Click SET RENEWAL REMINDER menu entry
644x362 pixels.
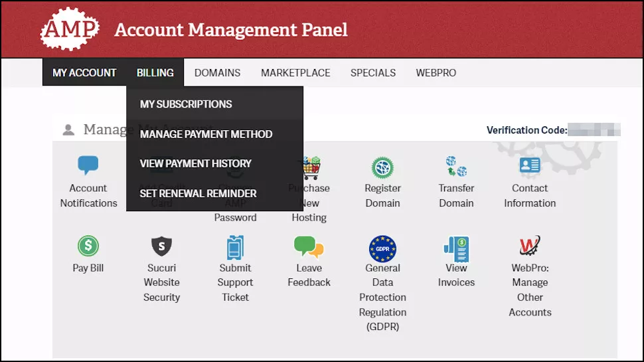tap(215, 193)
